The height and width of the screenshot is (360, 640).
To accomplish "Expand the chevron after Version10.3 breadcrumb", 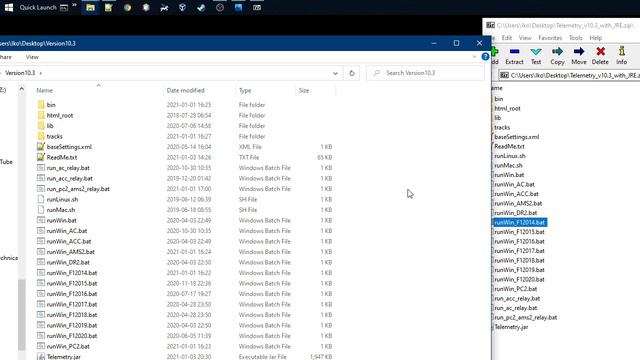I will 40,73.
